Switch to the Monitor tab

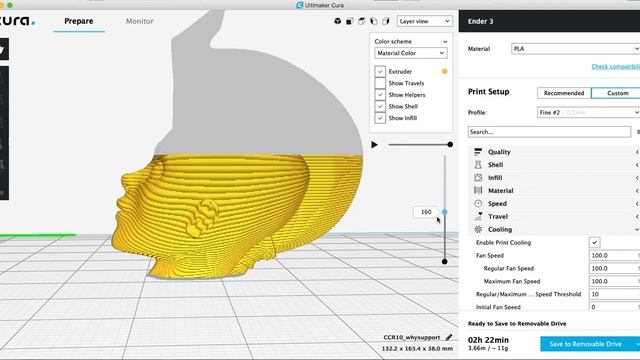tap(140, 21)
